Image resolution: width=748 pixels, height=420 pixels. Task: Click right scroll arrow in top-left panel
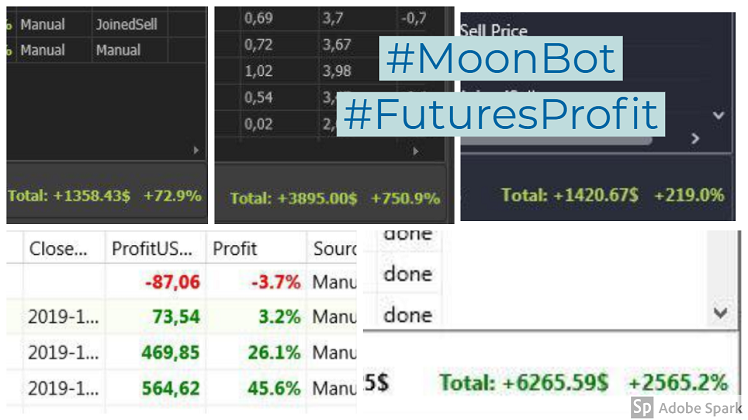pyautogui.click(x=196, y=150)
